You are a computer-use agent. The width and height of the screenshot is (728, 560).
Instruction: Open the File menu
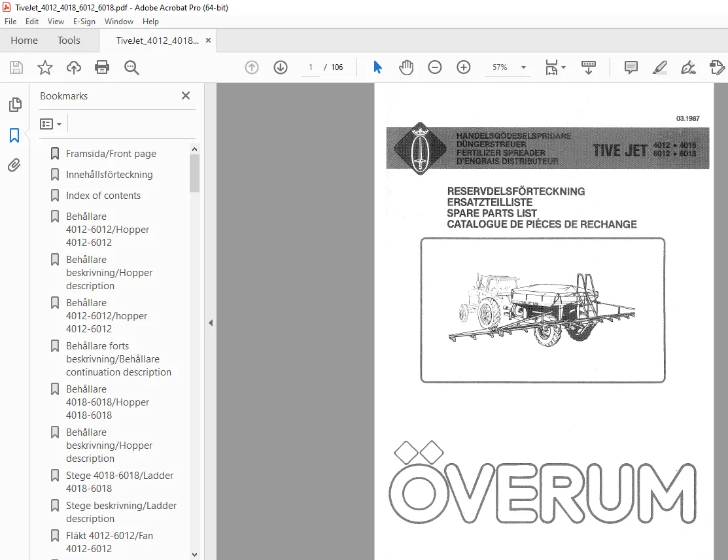10,22
